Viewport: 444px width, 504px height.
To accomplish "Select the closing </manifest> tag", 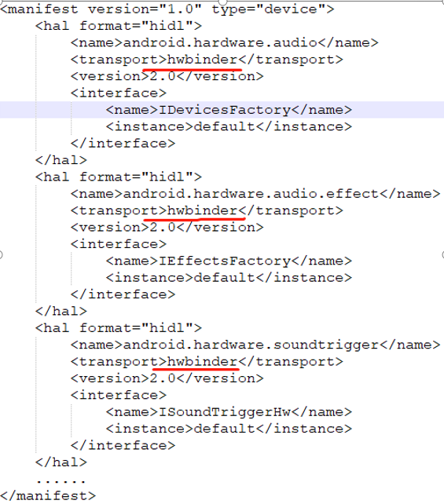I will click(x=48, y=495).
